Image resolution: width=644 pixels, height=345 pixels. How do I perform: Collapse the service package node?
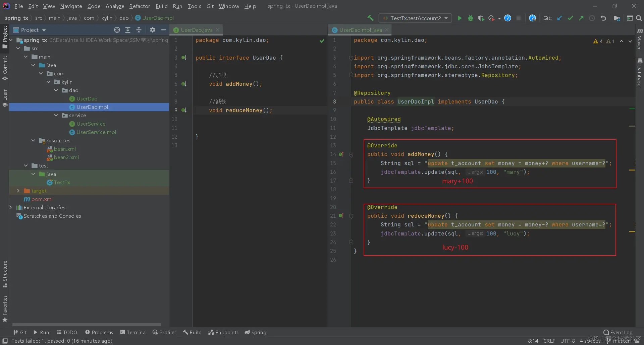point(56,115)
